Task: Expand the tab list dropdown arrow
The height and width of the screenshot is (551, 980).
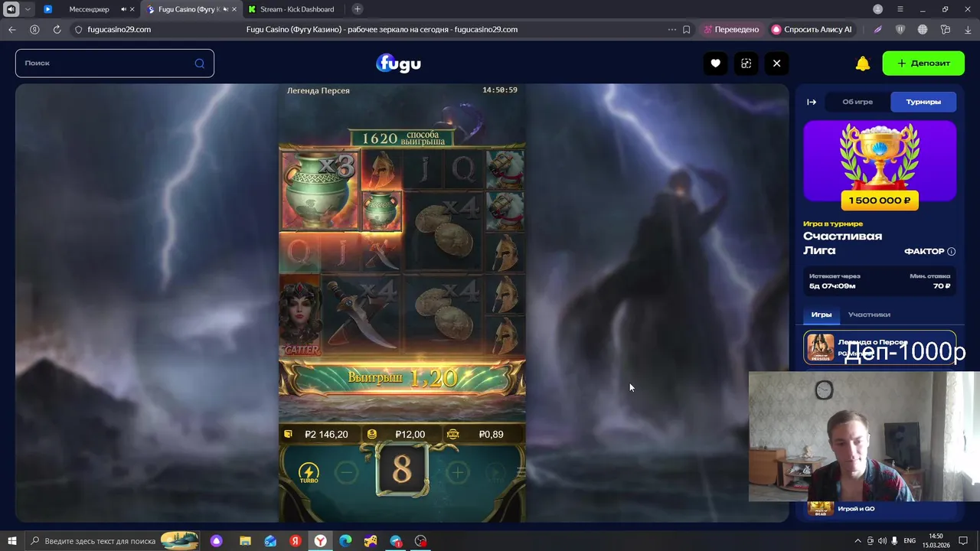Action: (x=28, y=9)
